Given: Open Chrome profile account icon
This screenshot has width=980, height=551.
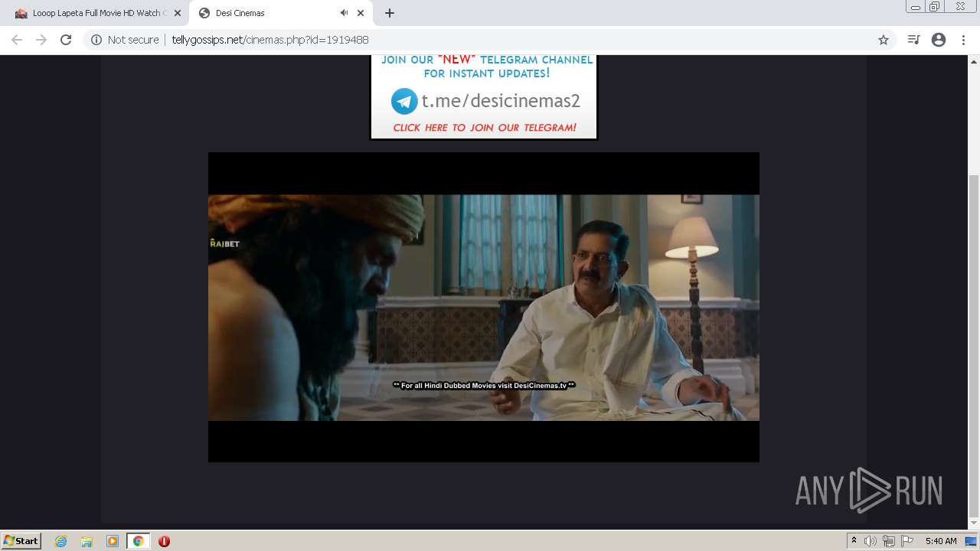Looking at the screenshot, I should (x=939, y=40).
